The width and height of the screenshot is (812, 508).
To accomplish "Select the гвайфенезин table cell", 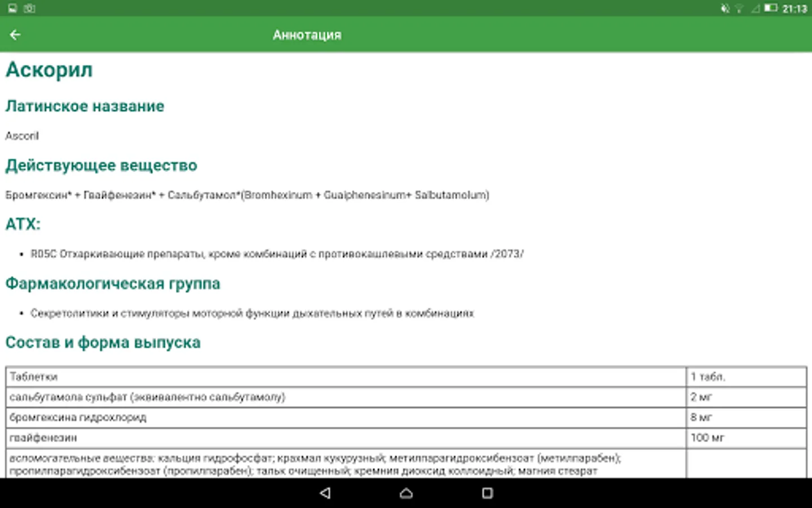I will [x=346, y=438].
